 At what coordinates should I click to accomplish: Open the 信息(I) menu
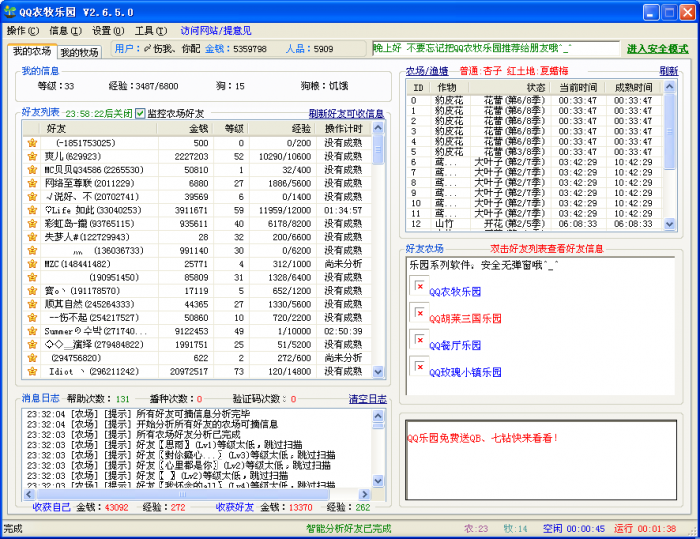65,31
